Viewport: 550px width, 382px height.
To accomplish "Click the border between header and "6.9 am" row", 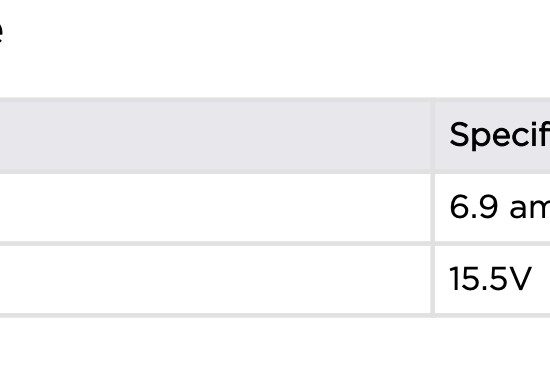I will (x=275, y=172).
